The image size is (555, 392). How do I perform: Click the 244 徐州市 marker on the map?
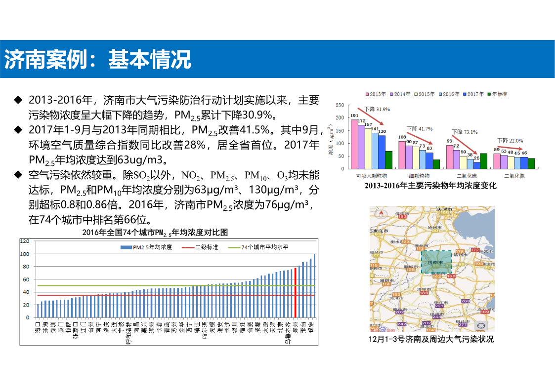point(436,317)
